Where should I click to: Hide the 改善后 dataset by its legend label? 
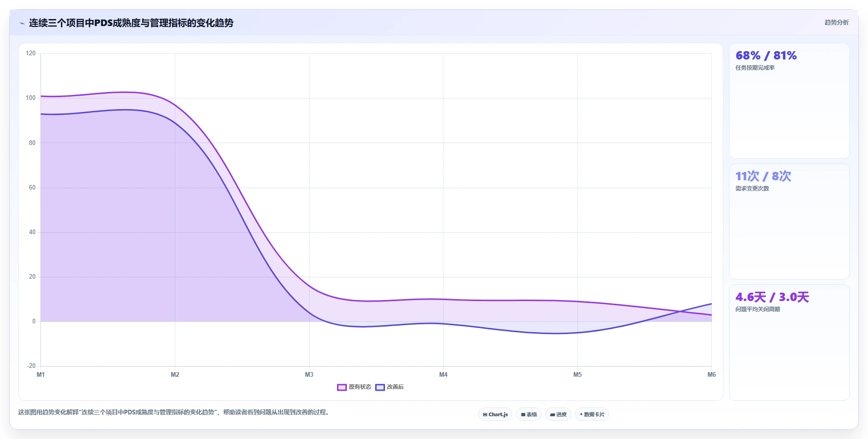[x=395, y=387]
